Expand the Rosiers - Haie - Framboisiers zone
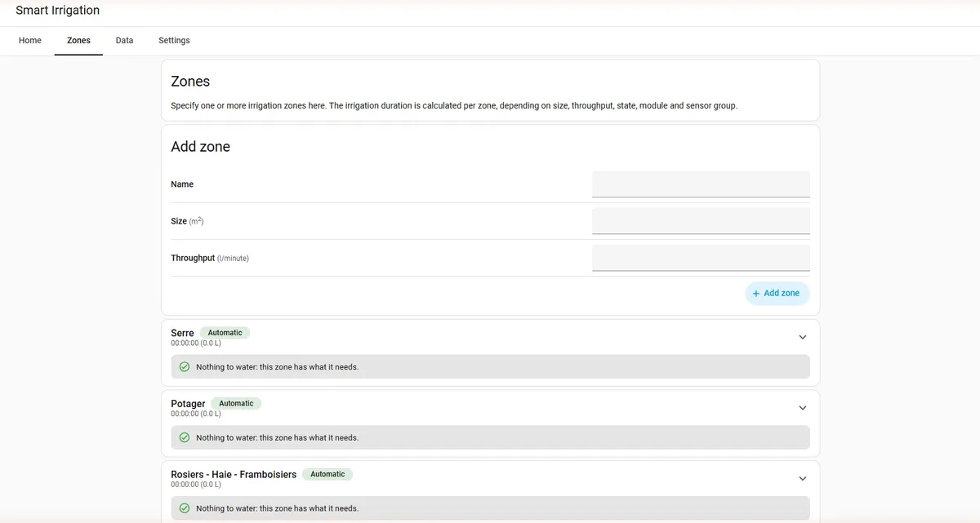Screen dimensions: 980x523 coord(802,479)
